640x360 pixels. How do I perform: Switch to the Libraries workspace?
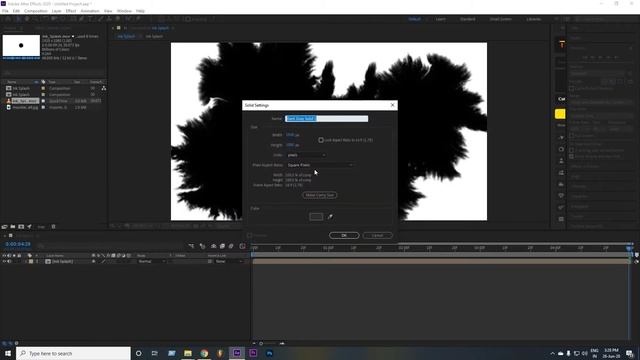[533, 19]
